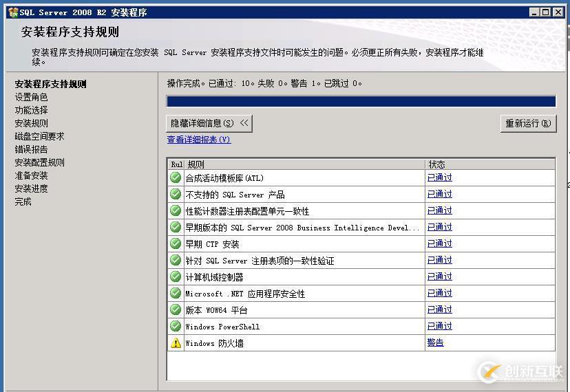This screenshot has width=570, height=392.
Task: Click rule text 不支持的 SQL Server 产品
Action: click(235, 195)
